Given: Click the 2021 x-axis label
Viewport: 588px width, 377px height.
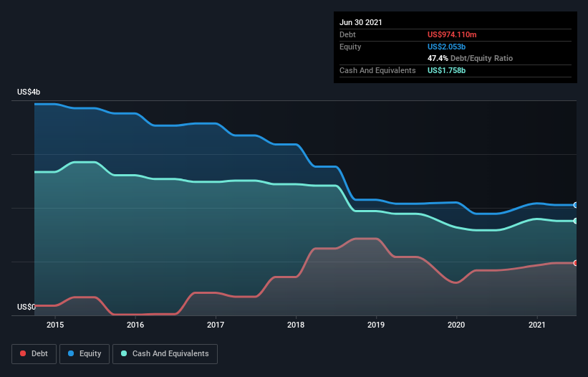Looking at the screenshot, I should click(537, 325).
